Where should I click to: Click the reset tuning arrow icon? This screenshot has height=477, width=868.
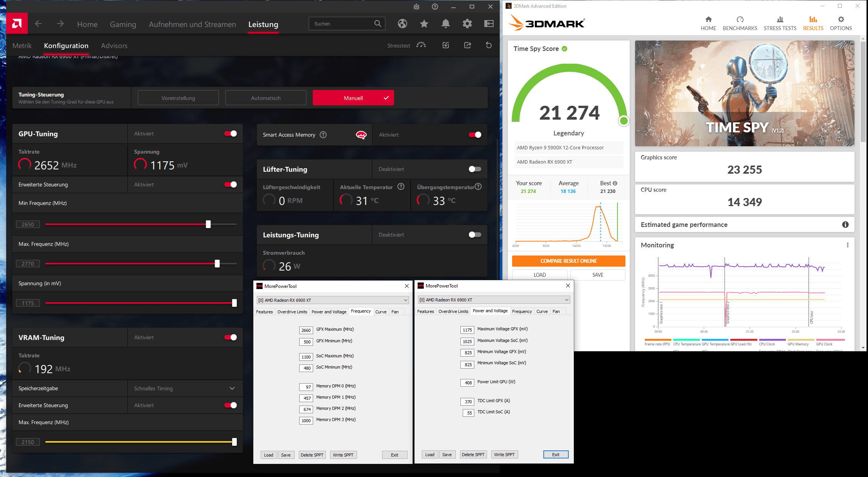click(489, 46)
